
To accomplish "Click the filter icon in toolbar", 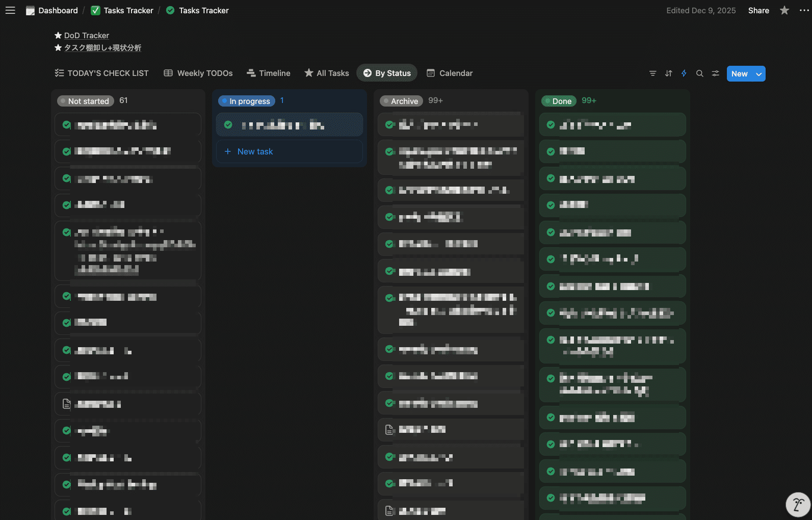I will click(652, 73).
